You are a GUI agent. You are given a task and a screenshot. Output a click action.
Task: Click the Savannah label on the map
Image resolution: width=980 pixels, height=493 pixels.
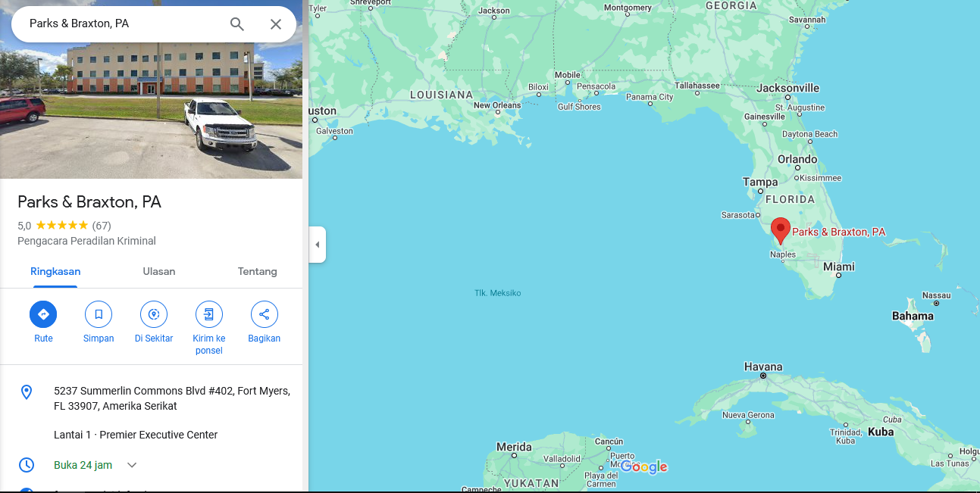pyautogui.click(x=807, y=20)
